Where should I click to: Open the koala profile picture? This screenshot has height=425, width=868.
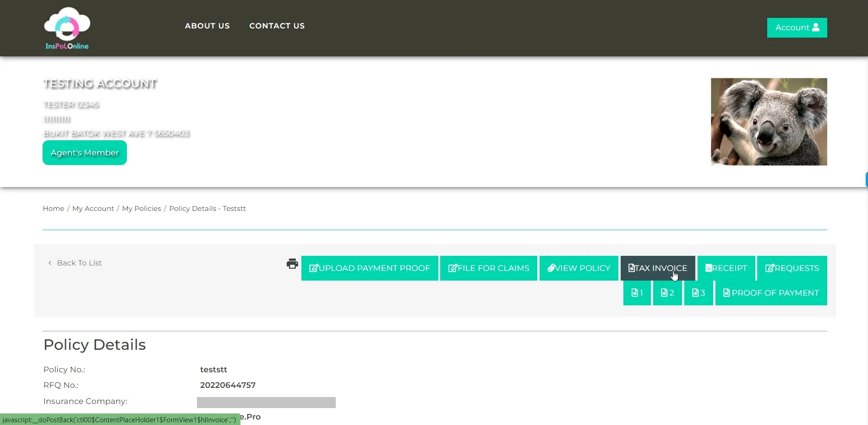pos(769,121)
